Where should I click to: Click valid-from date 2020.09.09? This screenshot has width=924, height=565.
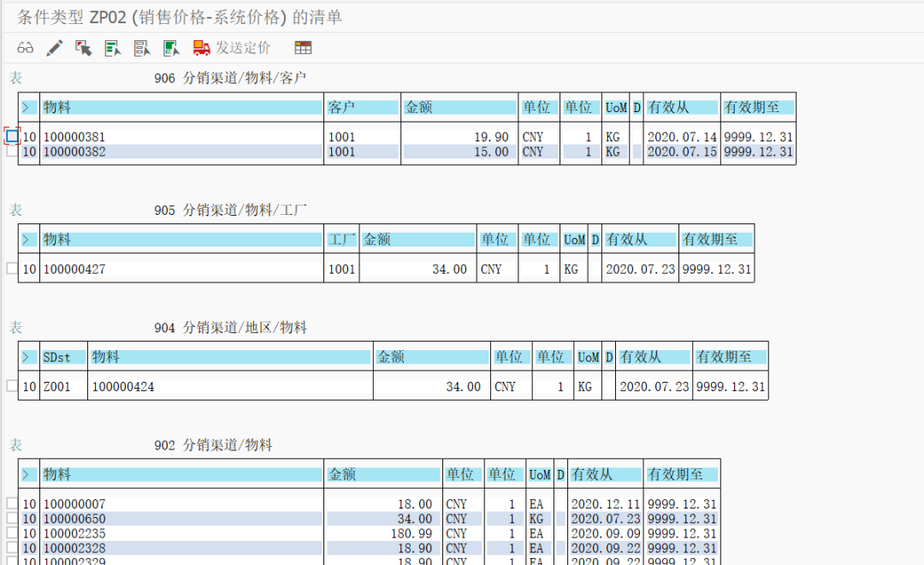coord(605,533)
